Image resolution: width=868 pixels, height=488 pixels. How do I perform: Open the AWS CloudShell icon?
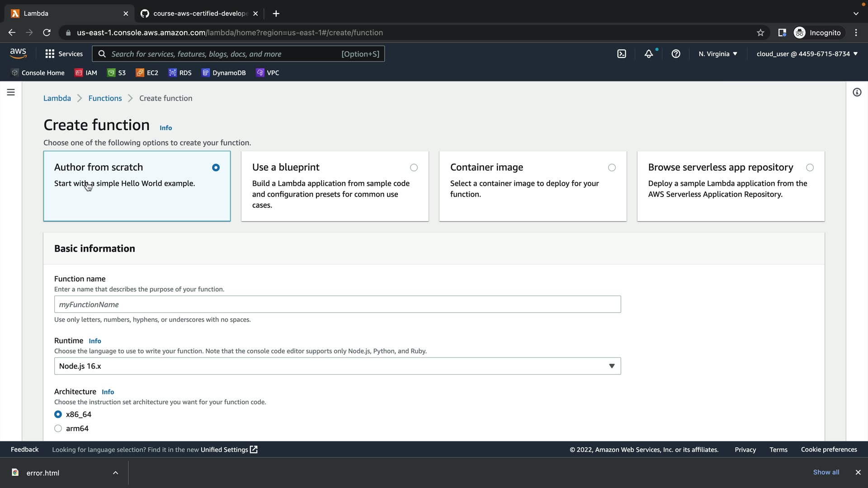click(622, 54)
